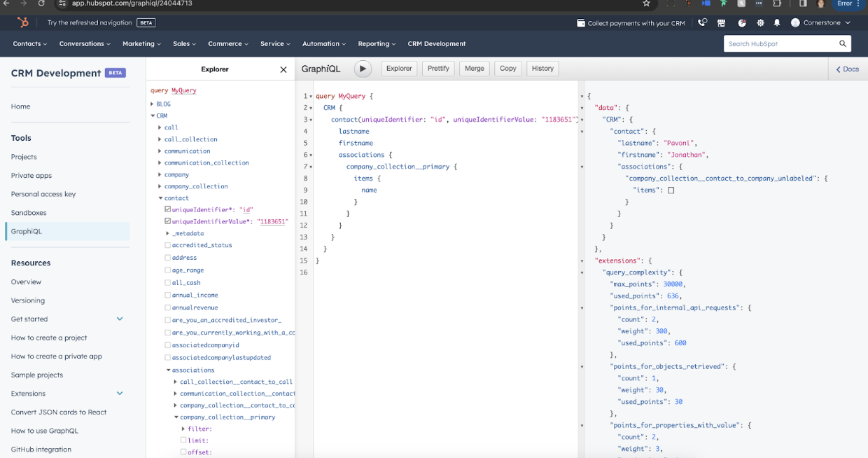The height and width of the screenshot is (458, 868).
Task: Expand the _metadata node
Action: click(168, 233)
